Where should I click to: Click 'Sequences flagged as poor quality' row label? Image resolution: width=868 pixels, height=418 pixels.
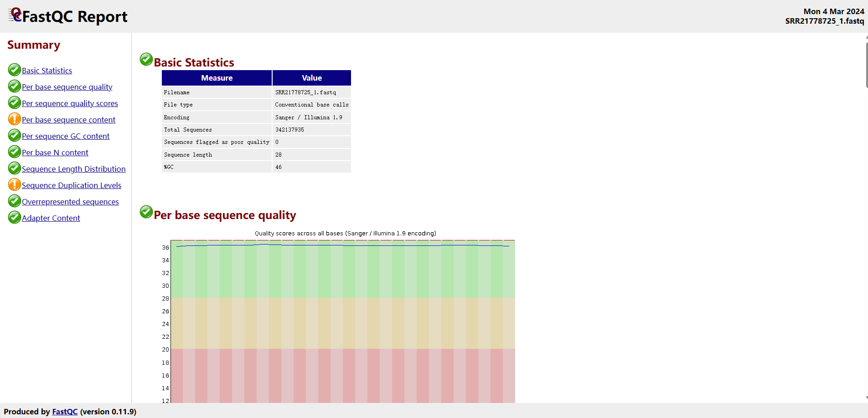217,142
